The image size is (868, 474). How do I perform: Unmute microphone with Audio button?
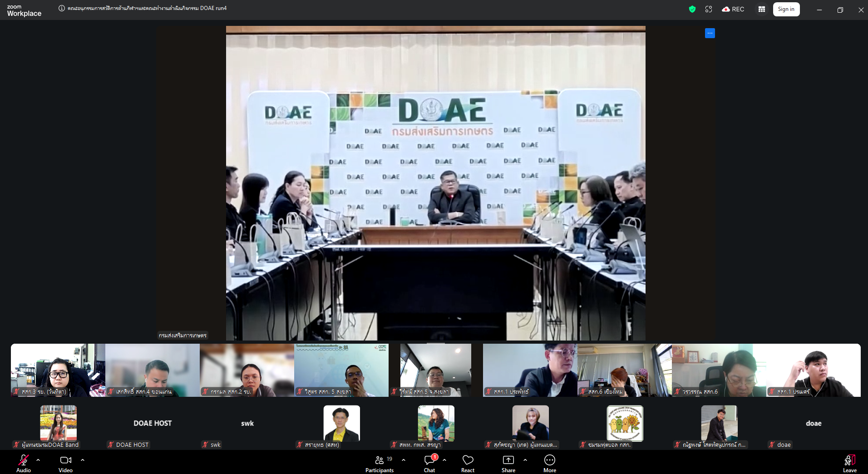tap(24, 463)
